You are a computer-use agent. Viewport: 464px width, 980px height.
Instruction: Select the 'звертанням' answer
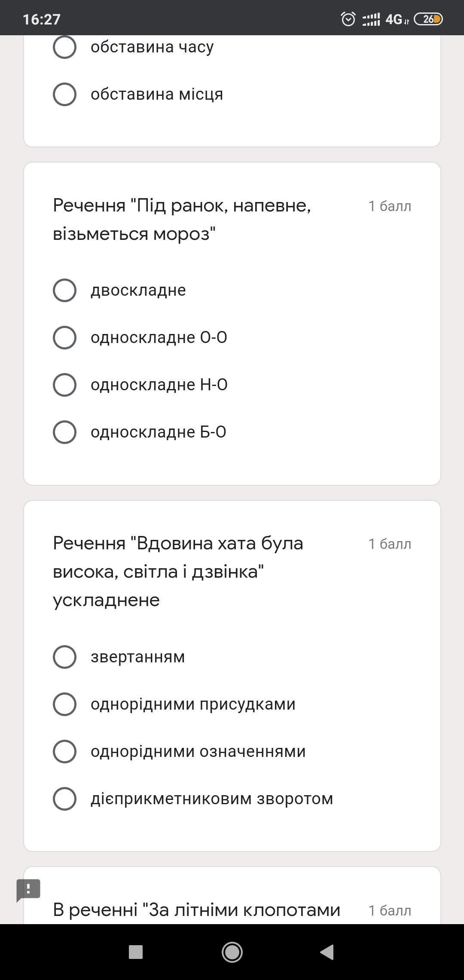pyautogui.click(x=64, y=657)
